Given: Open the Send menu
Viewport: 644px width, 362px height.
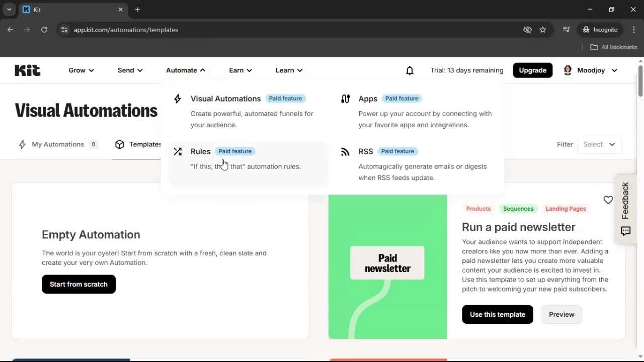Looking at the screenshot, I should (x=129, y=70).
